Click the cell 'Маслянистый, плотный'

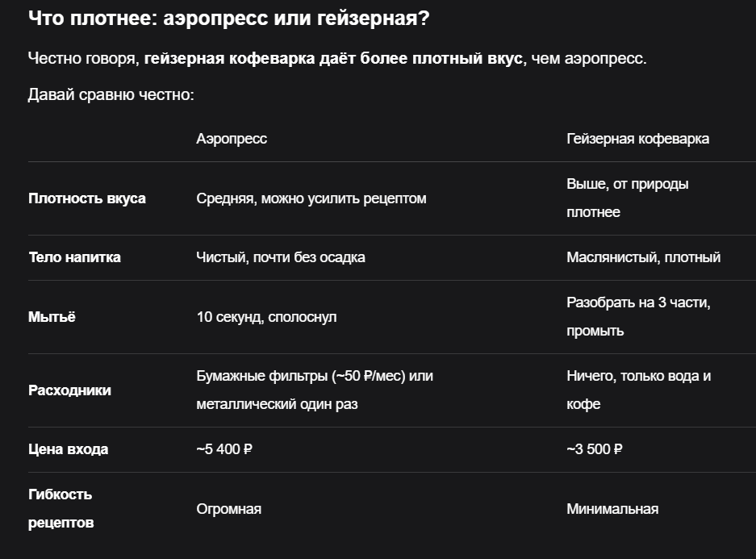643,257
